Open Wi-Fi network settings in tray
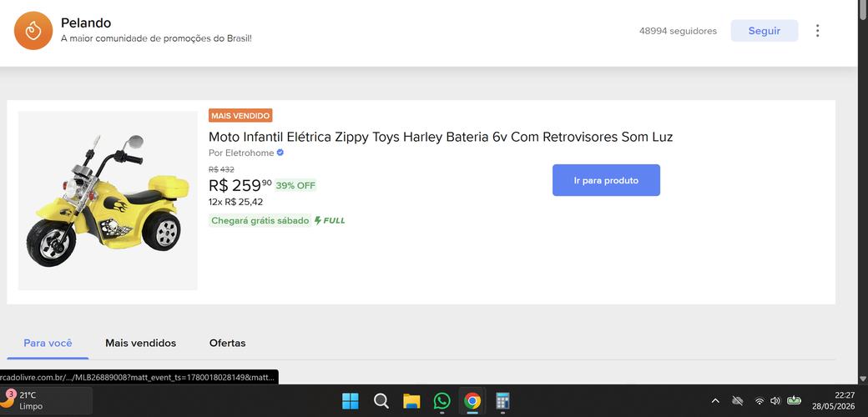 click(x=759, y=401)
